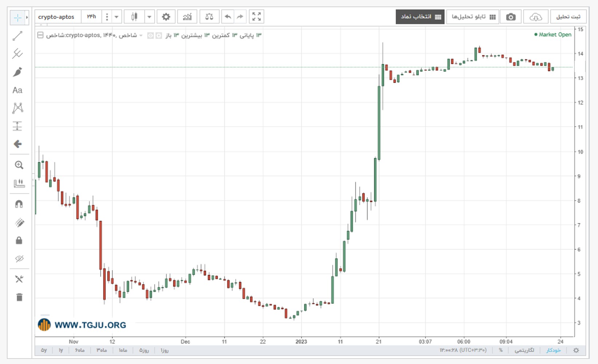Click the cloud save icon

pos(535,17)
